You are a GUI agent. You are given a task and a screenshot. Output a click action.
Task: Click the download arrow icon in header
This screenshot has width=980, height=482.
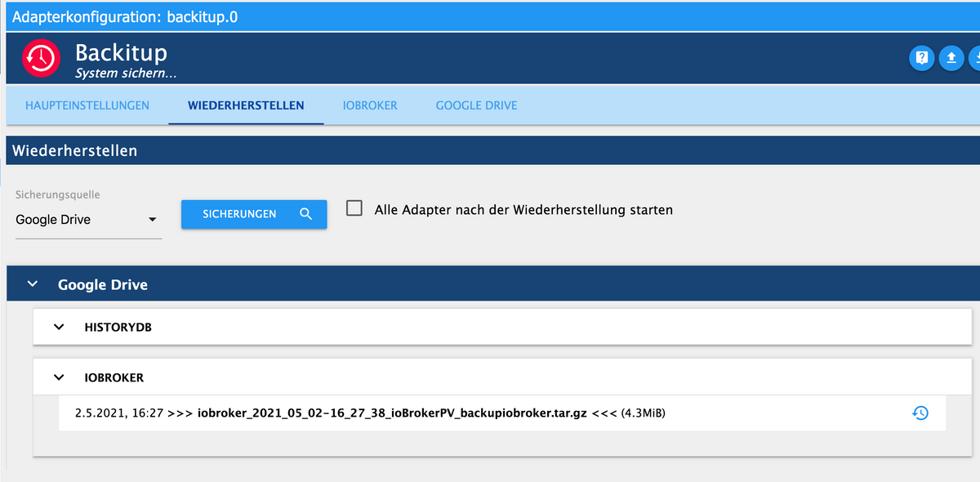coord(976,58)
